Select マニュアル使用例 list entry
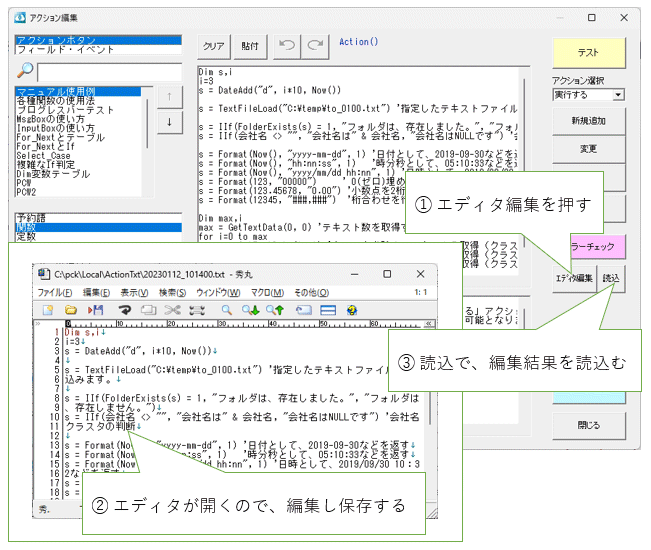651x550 pixels. pos(79,91)
